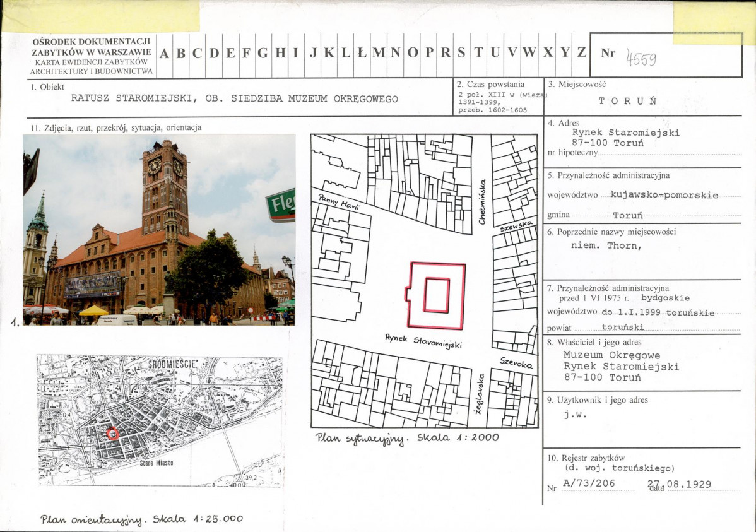
Task: Click the letter T box in the alphabet index
Action: [478, 54]
